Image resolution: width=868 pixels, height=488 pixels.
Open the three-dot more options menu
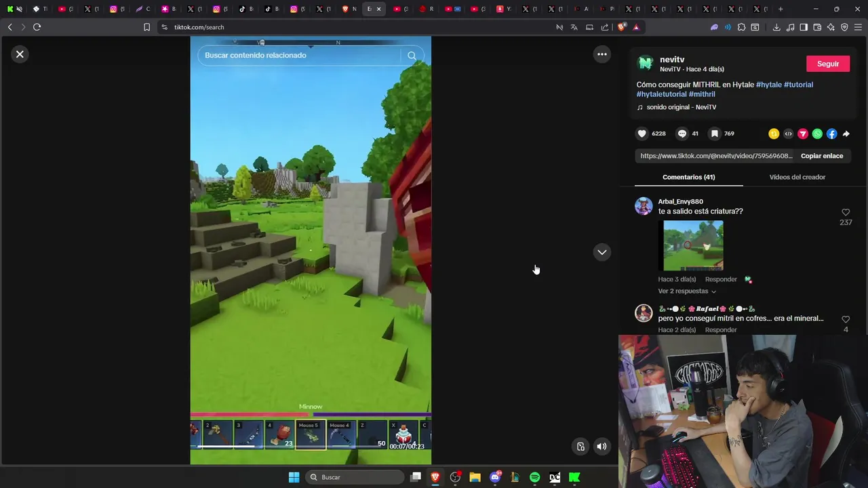tap(601, 54)
